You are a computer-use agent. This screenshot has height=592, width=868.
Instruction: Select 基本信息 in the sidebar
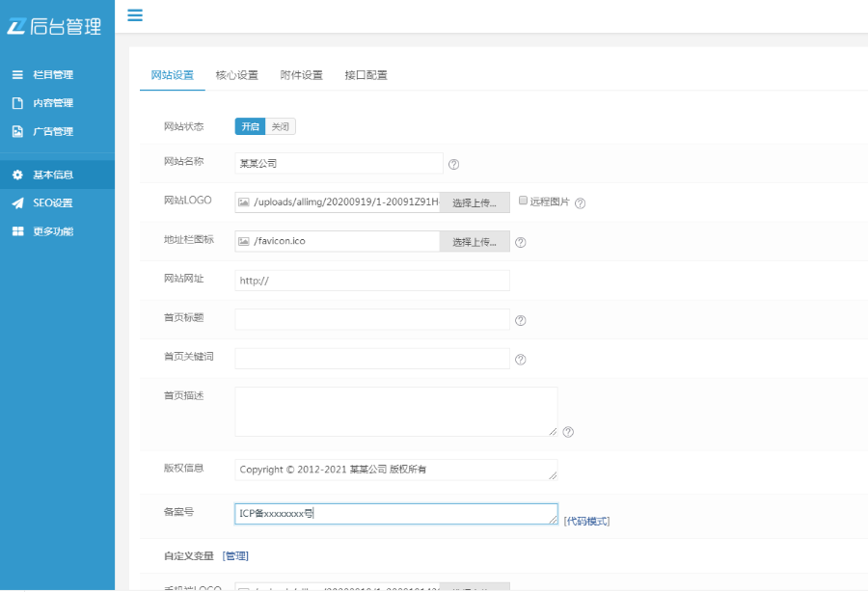(x=57, y=175)
